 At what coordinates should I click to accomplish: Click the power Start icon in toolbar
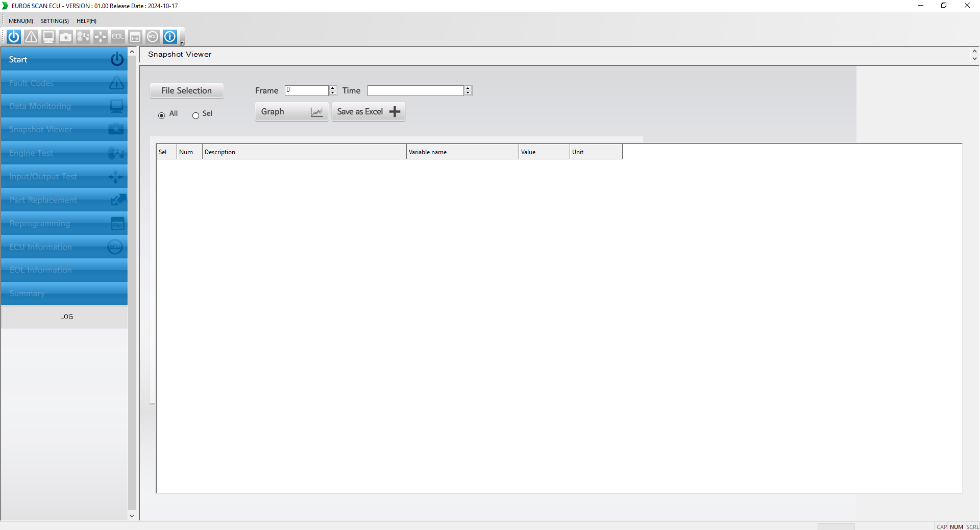14,37
